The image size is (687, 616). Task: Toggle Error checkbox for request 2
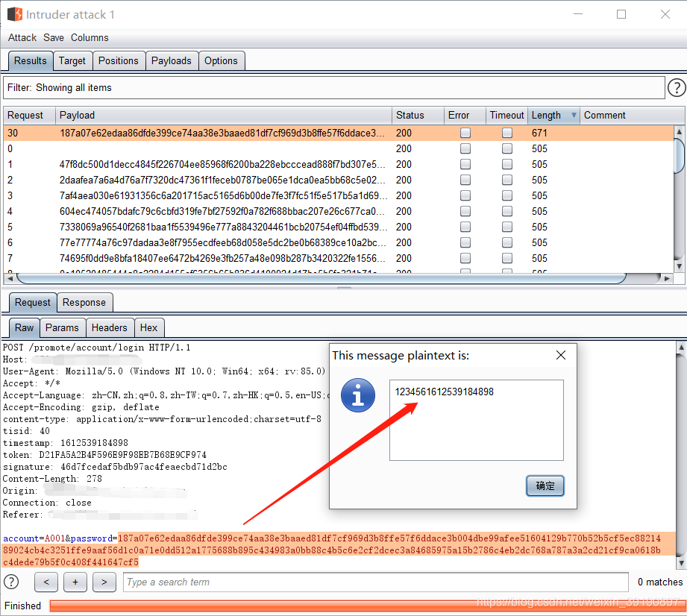point(465,180)
